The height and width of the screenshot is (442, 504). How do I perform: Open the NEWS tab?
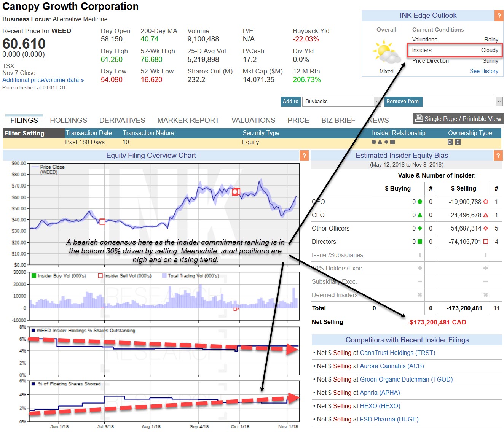point(378,120)
